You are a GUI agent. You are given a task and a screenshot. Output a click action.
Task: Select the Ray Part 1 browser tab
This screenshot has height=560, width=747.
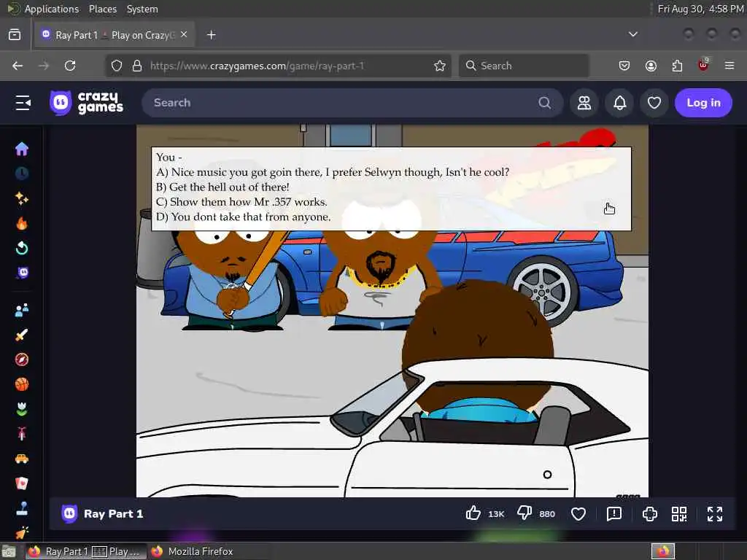coord(115,35)
